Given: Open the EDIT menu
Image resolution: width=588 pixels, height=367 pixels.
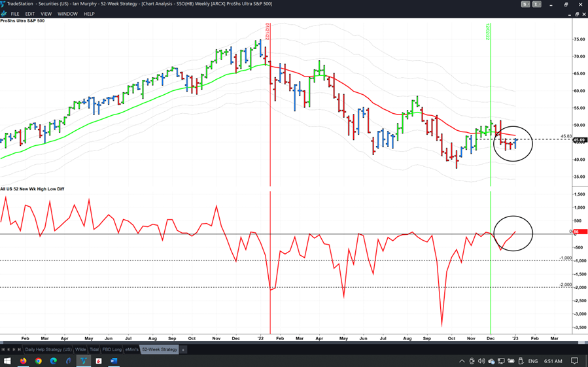Looking at the screenshot, I should (30, 14).
